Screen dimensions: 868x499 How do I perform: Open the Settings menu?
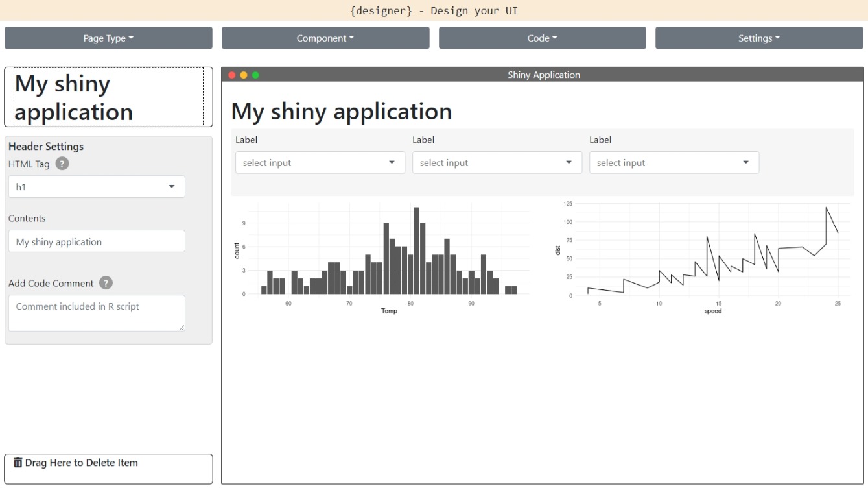click(758, 38)
